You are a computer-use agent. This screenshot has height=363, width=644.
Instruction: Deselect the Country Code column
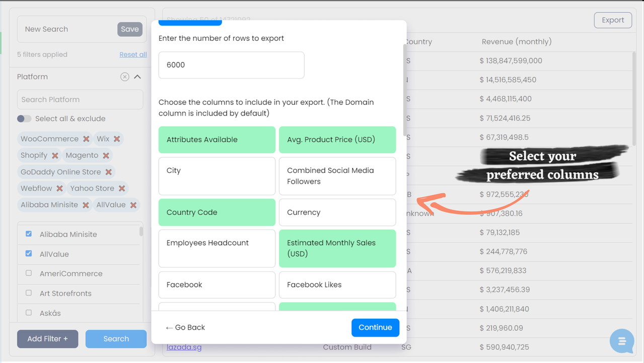[x=217, y=212]
